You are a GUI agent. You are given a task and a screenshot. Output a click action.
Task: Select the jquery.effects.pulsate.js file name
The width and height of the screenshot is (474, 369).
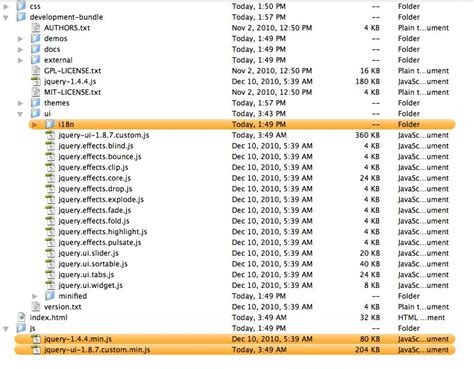tap(100, 242)
